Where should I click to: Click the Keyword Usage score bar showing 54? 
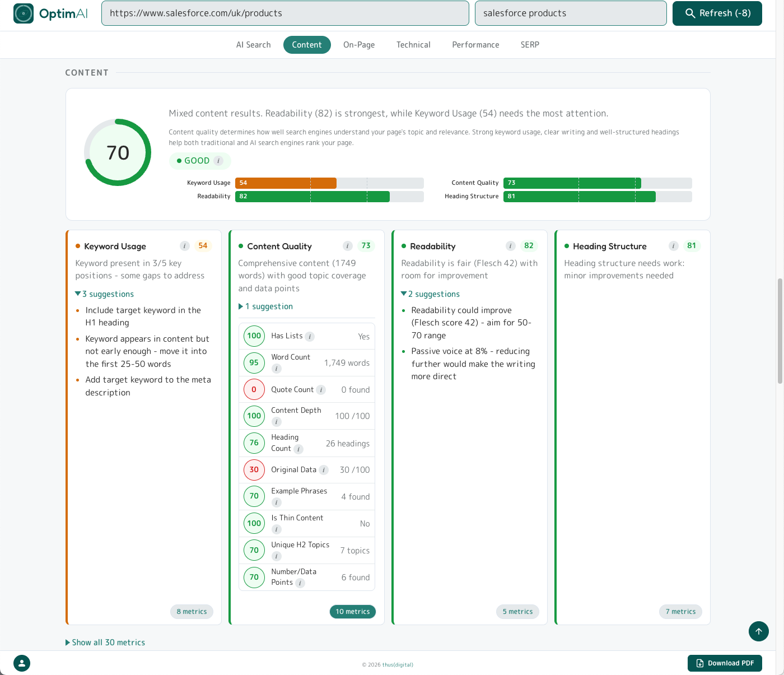coord(329,183)
